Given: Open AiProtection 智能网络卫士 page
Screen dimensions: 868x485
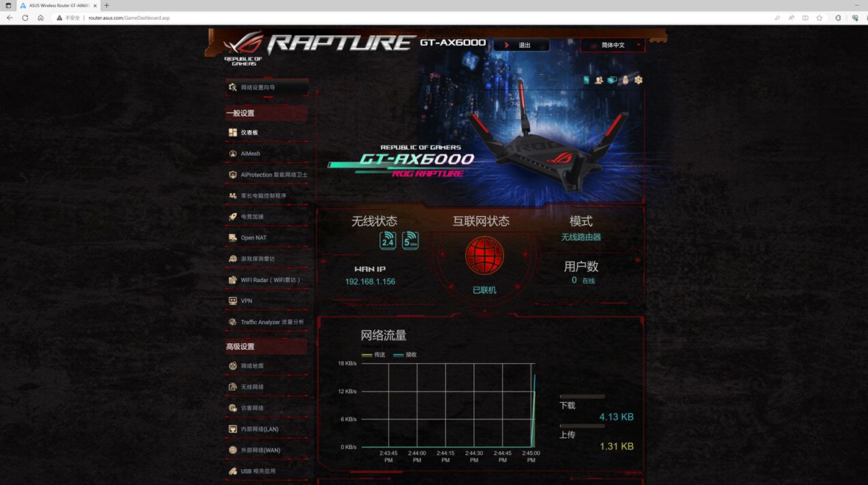Looking at the screenshot, I should (267, 174).
